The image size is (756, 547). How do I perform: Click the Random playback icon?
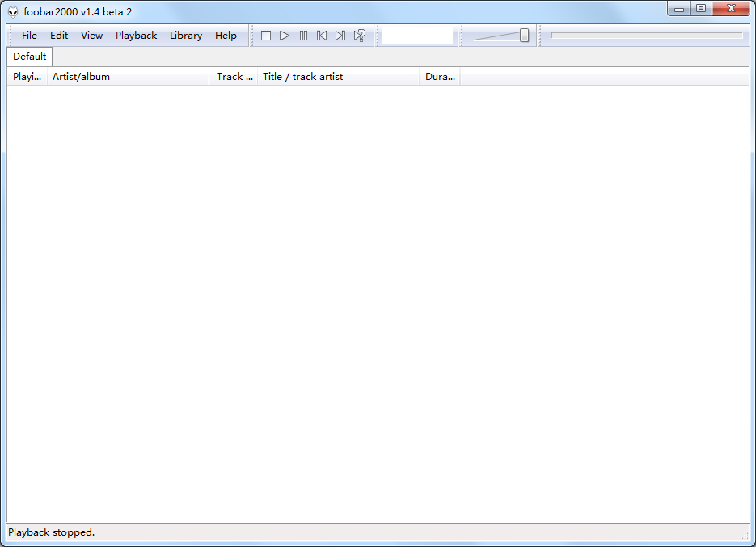pyautogui.click(x=360, y=36)
